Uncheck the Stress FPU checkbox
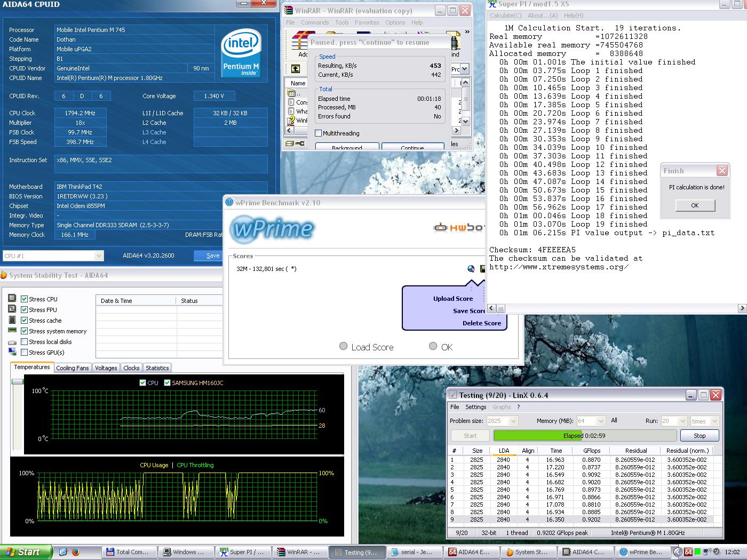 coord(24,309)
